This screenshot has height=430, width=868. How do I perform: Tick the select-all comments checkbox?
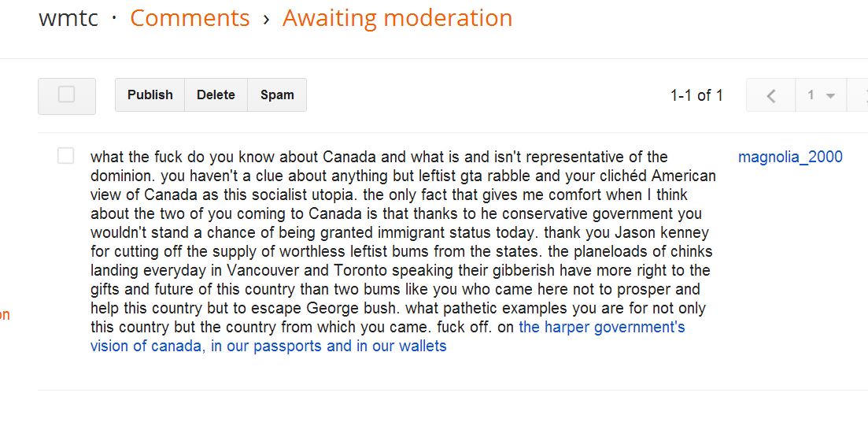(66, 95)
